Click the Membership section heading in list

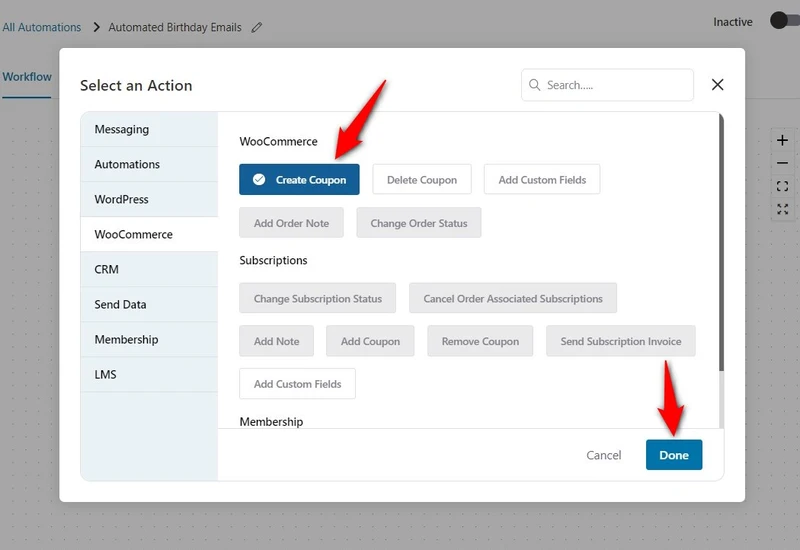[x=271, y=422]
